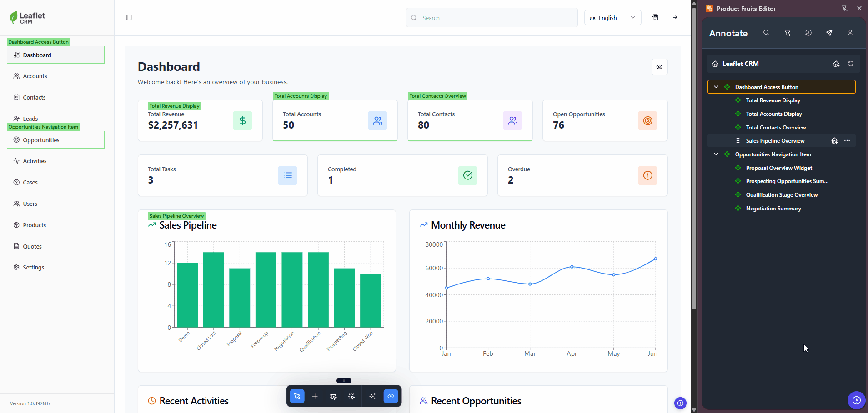Toggle the eye icon beside Dashboard heading
The image size is (868, 413).
pyautogui.click(x=659, y=67)
